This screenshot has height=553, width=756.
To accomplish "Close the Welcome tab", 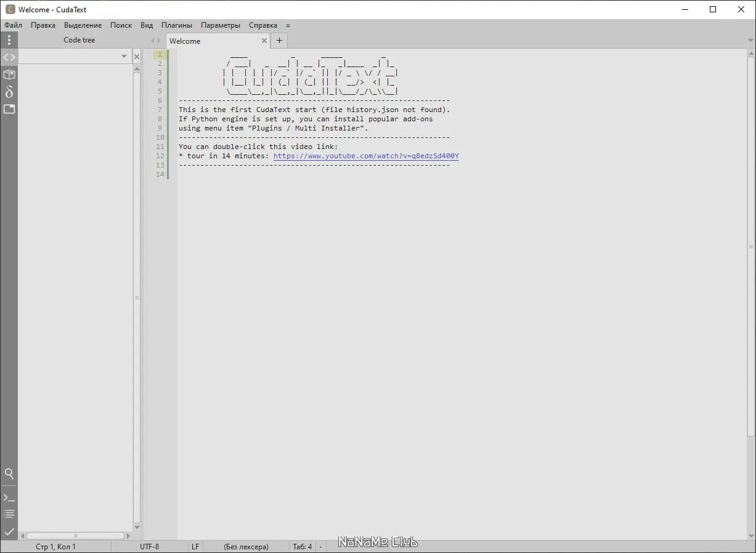I will pyautogui.click(x=264, y=41).
